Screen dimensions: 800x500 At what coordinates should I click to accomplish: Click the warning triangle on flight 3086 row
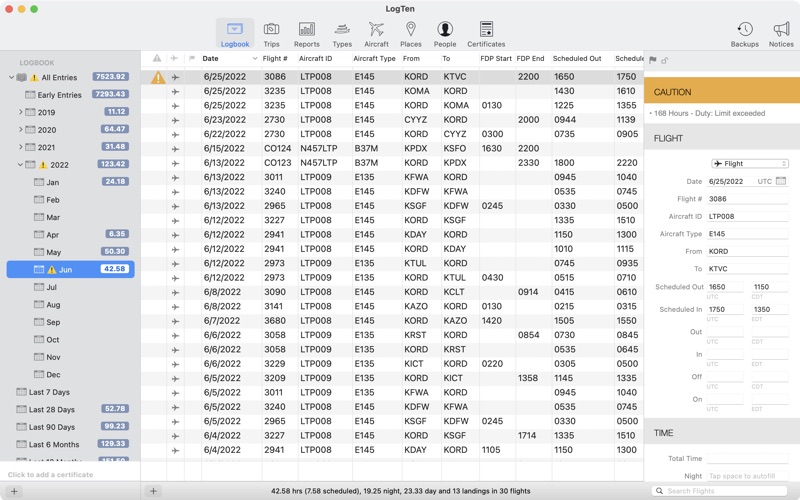pyautogui.click(x=158, y=77)
